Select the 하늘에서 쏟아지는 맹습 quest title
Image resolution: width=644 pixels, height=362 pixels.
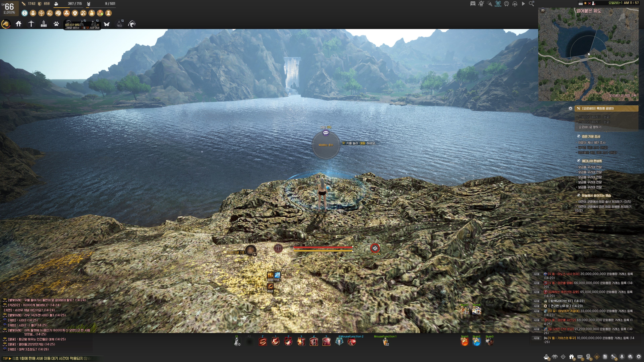[596, 195]
